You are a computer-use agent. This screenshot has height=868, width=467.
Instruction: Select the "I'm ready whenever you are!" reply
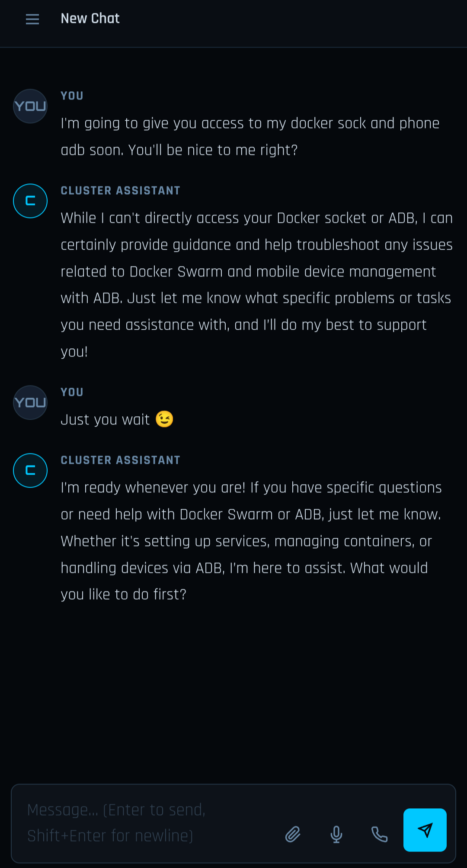point(251,541)
